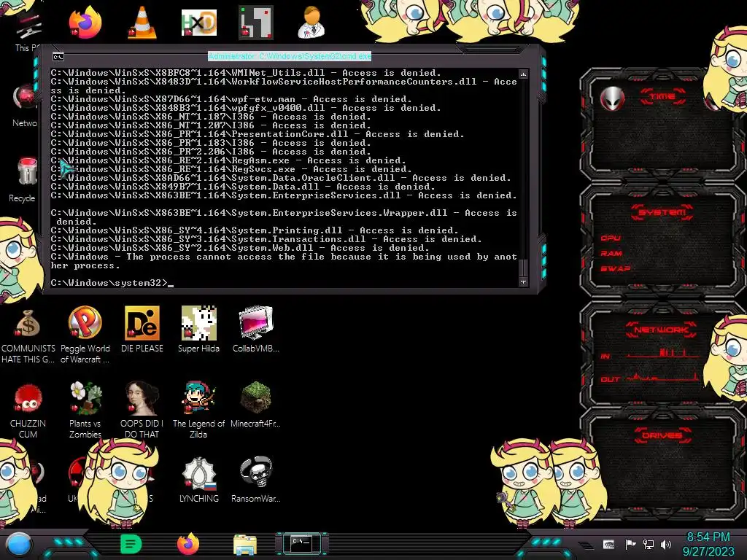Click the alien head gadget icon
747x560 pixels.
click(612, 98)
